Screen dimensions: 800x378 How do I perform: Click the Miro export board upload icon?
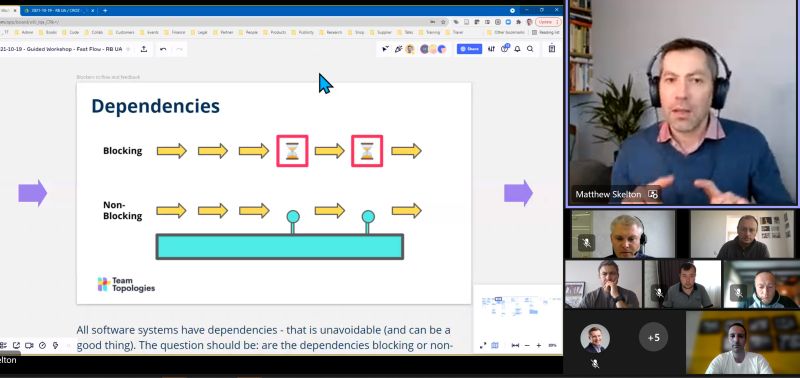[x=144, y=49]
